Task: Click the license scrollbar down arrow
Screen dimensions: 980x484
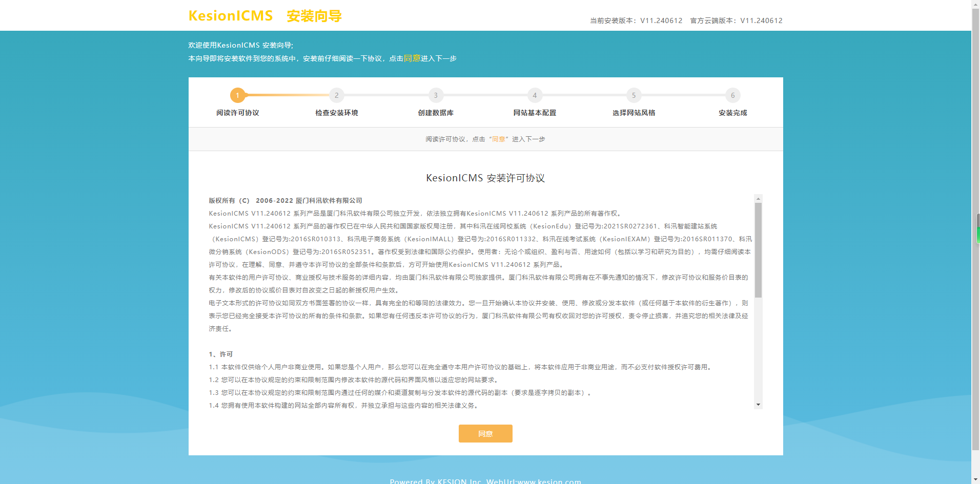Action: pyautogui.click(x=758, y=405)
